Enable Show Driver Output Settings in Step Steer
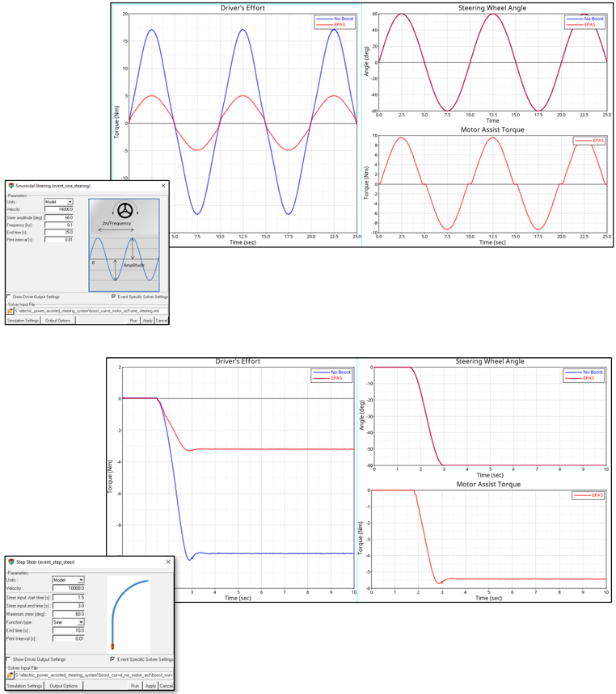This screenshot has width=616, height=694. tap(9, 659)
